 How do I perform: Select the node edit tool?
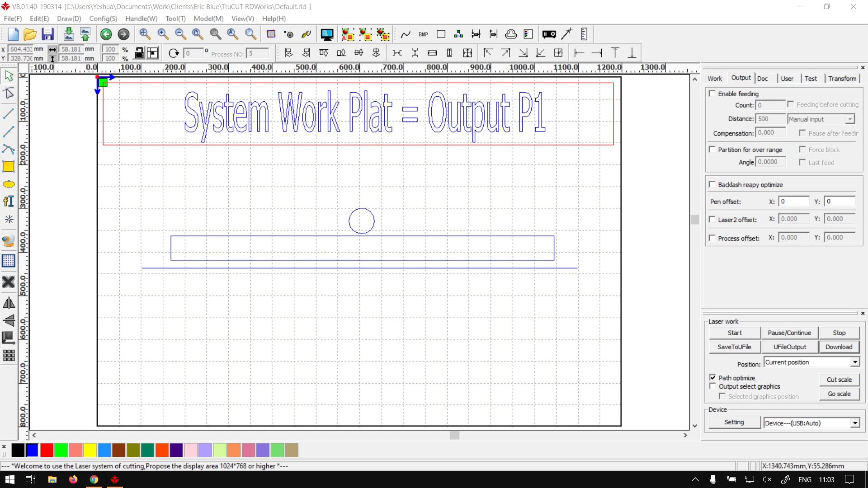click(x=9, y=94)
